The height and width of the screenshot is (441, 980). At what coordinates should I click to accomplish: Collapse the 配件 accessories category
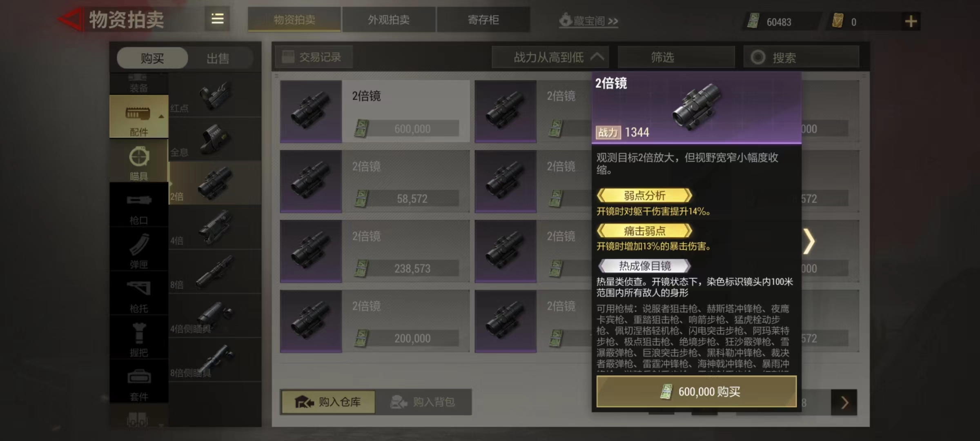coord(139,117)
